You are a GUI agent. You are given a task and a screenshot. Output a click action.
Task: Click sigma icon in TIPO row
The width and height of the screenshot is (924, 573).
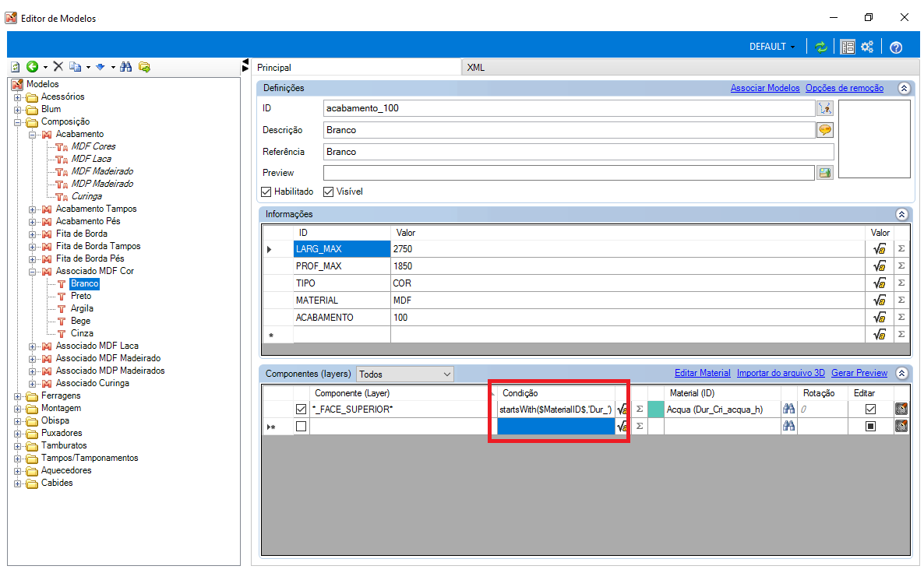(901, 283)
